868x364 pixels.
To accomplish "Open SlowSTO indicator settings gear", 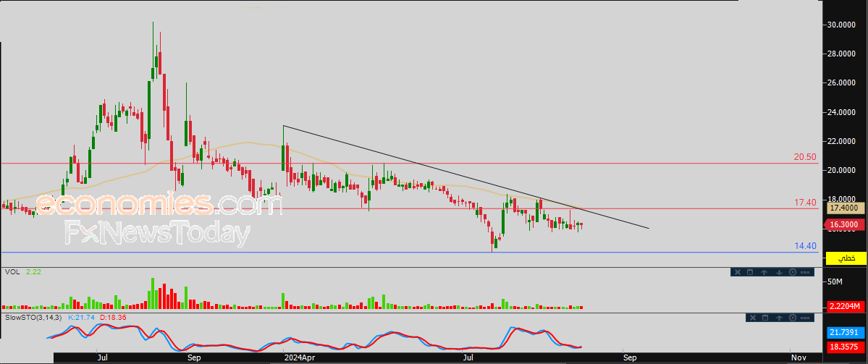I will point(792,318).
